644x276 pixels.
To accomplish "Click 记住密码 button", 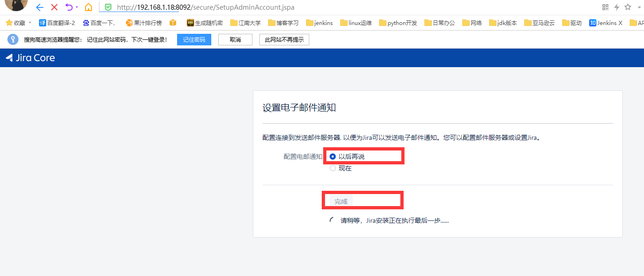I will [194, 40].
